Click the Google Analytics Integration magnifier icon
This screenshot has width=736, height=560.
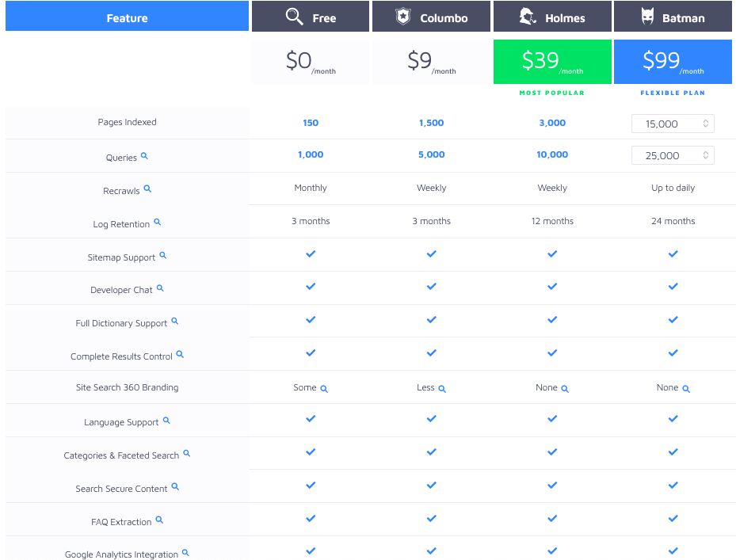[x=185, y=553]
